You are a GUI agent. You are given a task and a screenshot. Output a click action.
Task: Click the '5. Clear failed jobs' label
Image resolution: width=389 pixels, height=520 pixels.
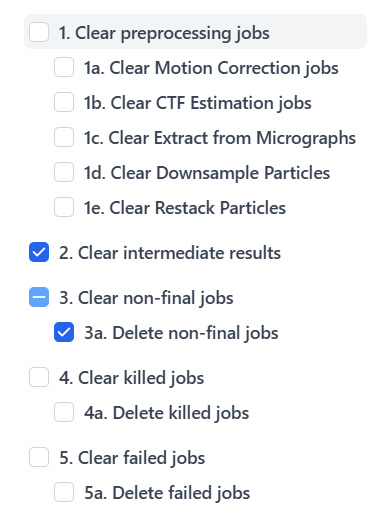[x=132, y=458]
